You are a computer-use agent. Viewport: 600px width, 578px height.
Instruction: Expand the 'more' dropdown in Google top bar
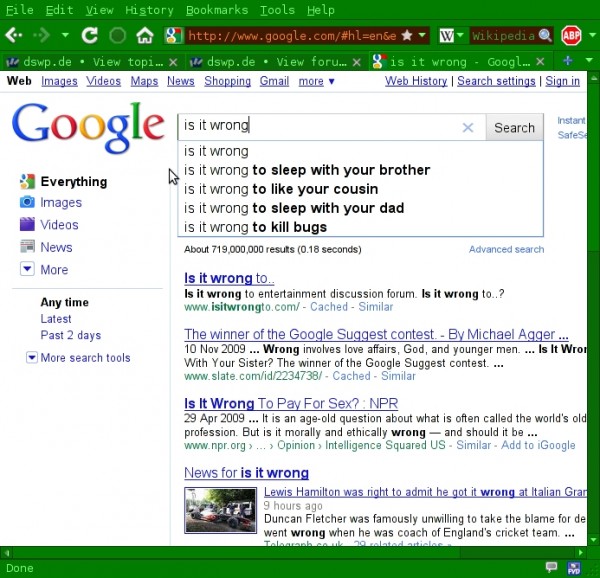point(317,81)
